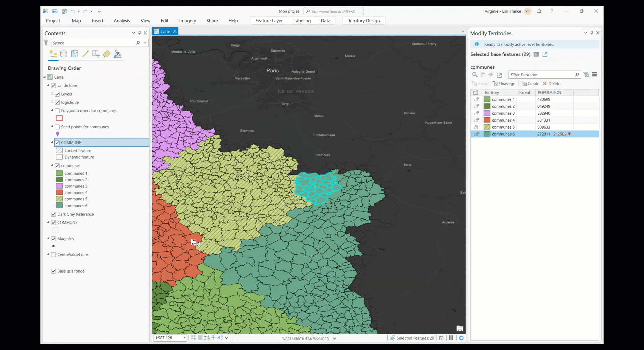Click the export icon beside flash territory

tap(499, 75)
